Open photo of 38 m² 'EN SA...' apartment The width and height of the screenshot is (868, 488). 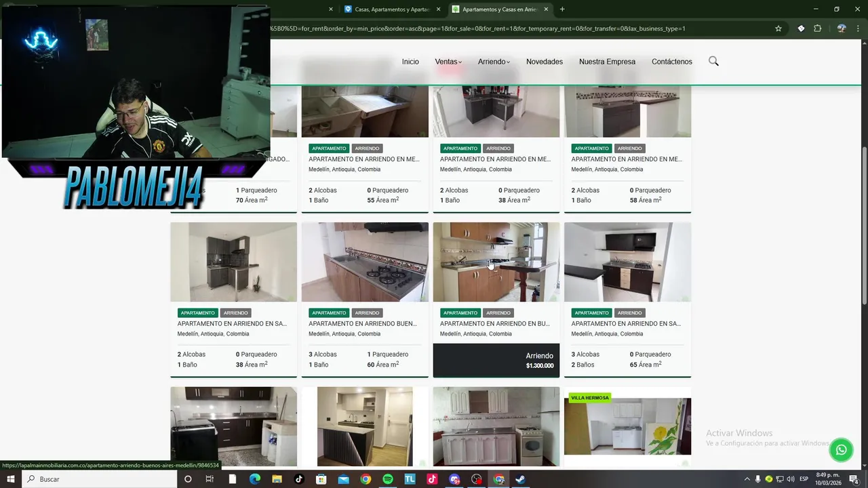pyautogui.click(x=233, y=262)
